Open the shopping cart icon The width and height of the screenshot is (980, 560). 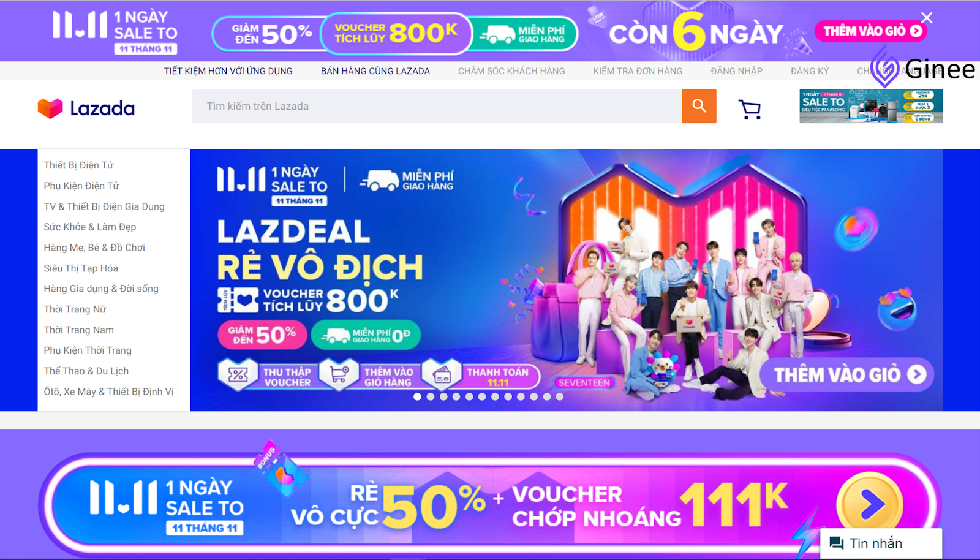pyautogui.click(x=750, y=109)
